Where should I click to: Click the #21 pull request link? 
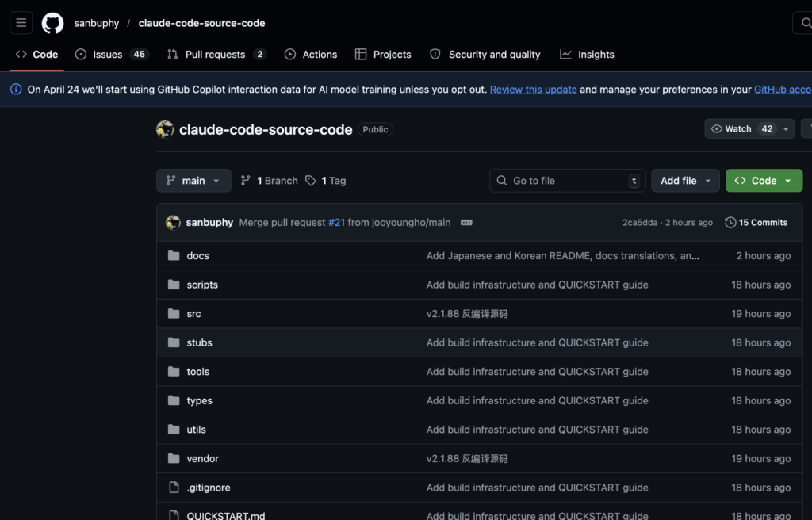336,222
